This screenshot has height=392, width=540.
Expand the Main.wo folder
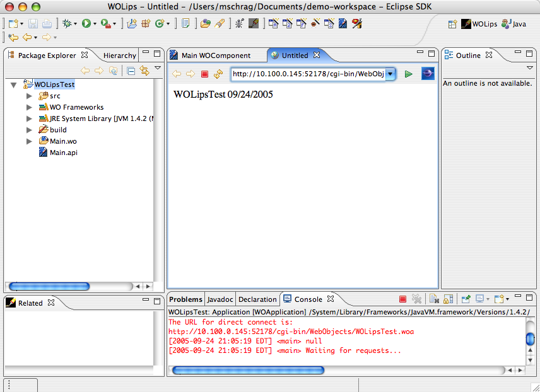tap(29, 141)
